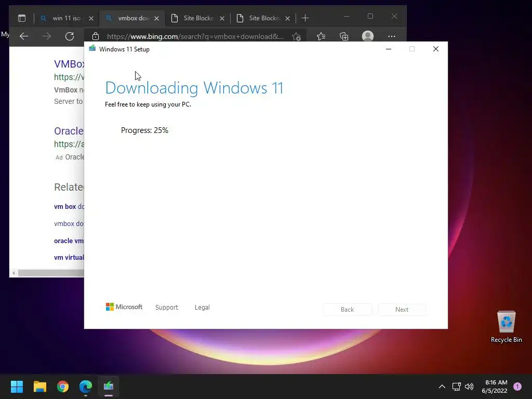Screen dimensions: 532x399
Task: Close the Edge browser window
Action: coord(394,16)
